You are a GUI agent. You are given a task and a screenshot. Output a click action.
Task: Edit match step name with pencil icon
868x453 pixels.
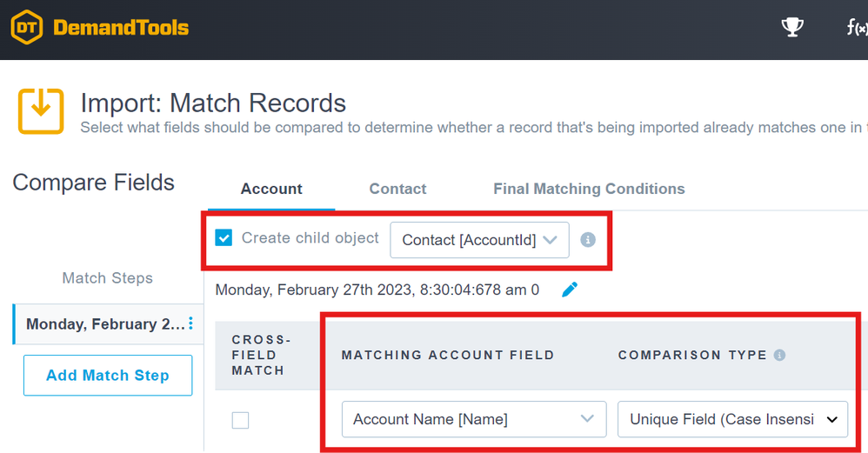click(x=570, y=290)
